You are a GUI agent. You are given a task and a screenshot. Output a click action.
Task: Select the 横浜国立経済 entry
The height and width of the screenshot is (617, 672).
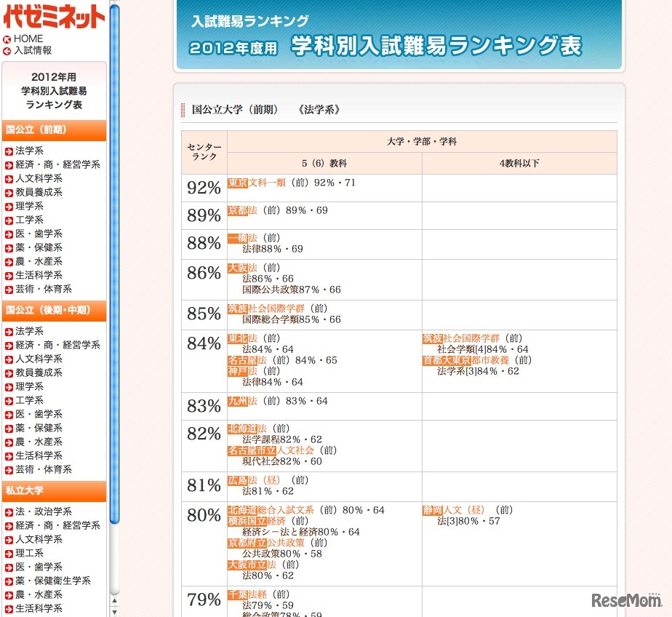coord(257,522)
